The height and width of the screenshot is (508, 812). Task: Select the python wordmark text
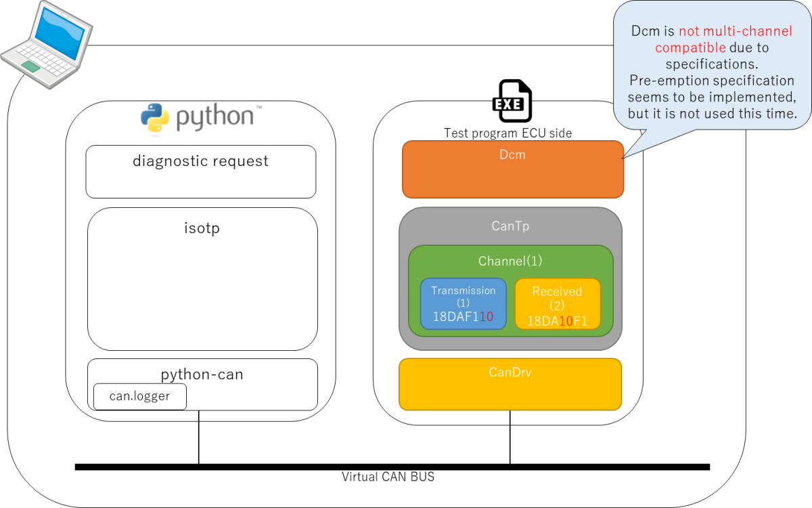(215, 117)
